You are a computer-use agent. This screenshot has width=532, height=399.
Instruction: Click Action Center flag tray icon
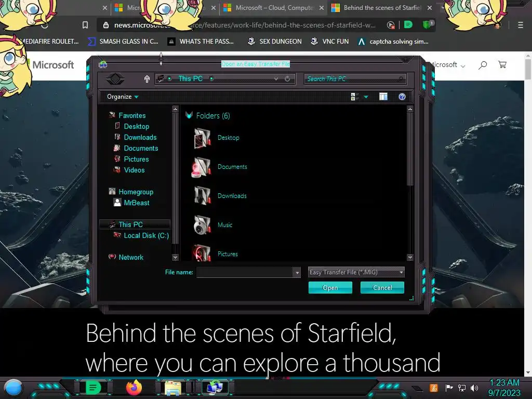(x=449, y=388)
